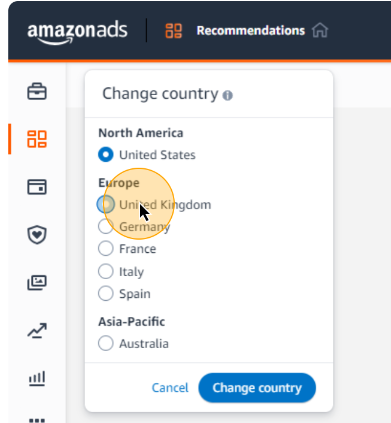Choose United Kingdom radio option
Screen dimensions: 391x423
click(x=106, y=204)
